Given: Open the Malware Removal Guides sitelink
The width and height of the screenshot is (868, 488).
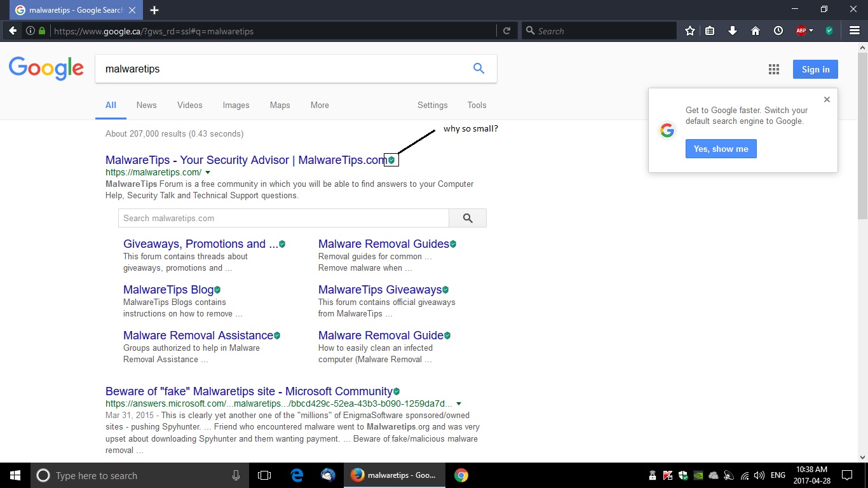Looking at the screenshot, I should (384, 244).
